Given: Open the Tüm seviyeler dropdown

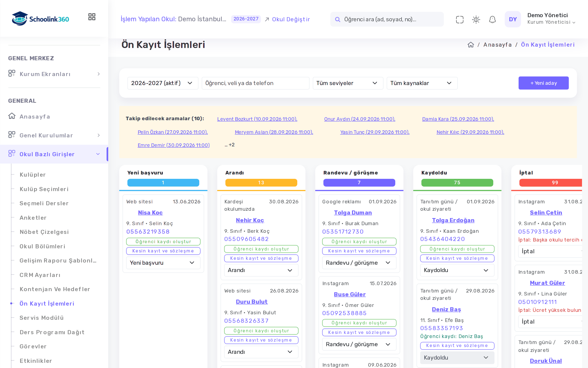Looking at the screenshot, I should pyautogui.click(x=348, y=83).
